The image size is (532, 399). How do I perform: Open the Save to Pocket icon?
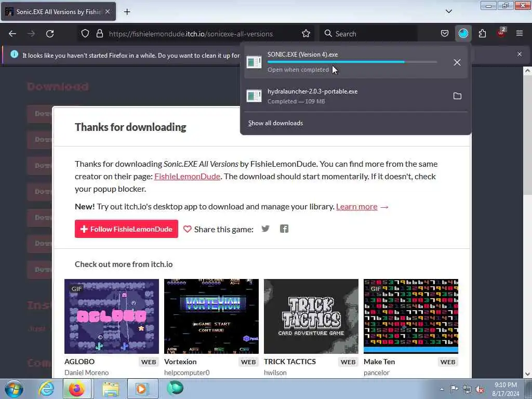445,34
